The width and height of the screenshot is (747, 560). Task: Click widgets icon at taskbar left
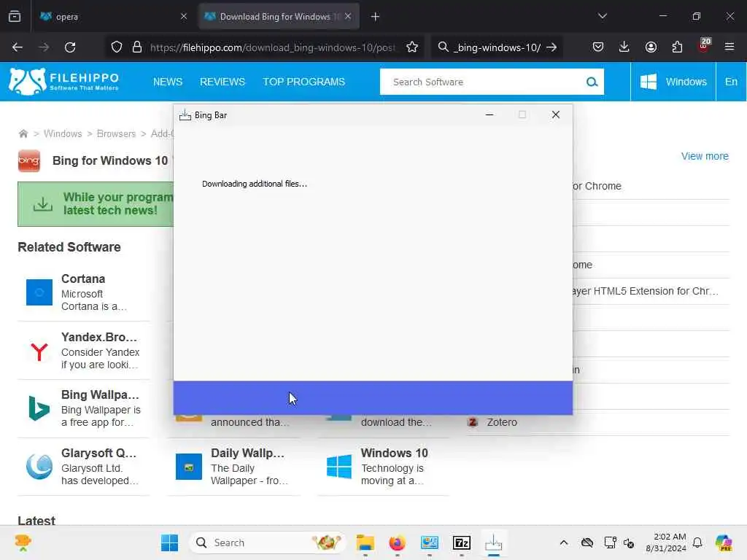[23, 542]
